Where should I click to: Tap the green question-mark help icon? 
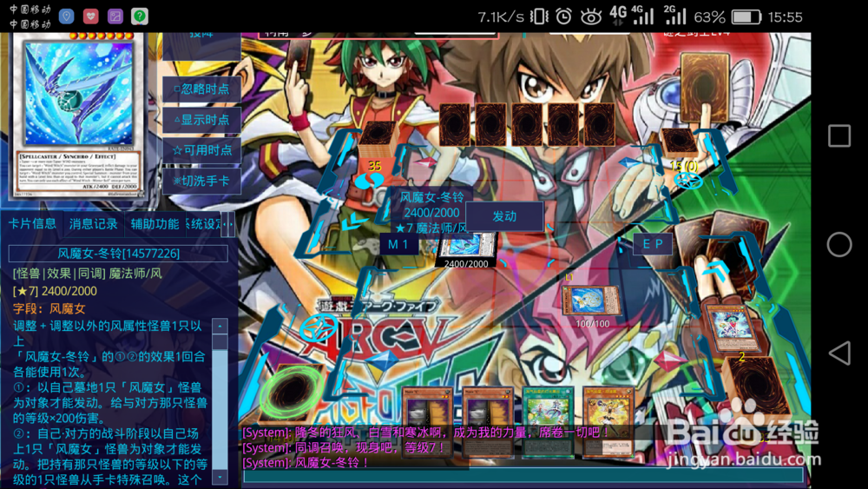point(140,16)
